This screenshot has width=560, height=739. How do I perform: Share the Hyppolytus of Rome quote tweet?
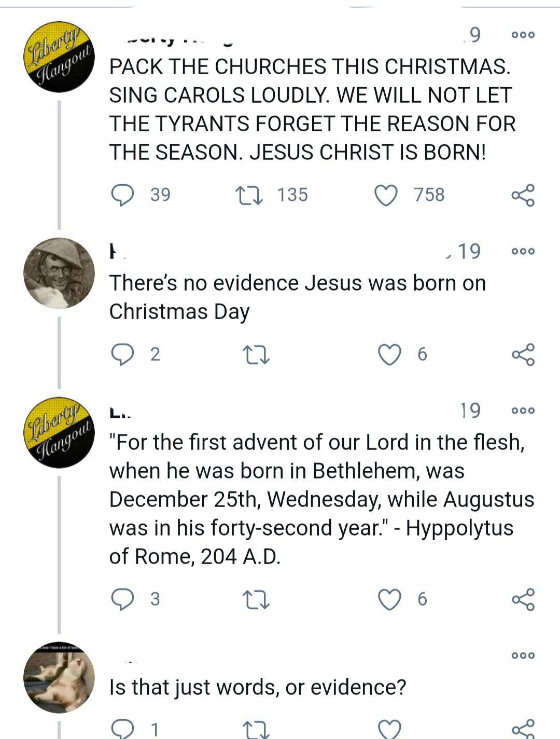click(x=524, y=600)
